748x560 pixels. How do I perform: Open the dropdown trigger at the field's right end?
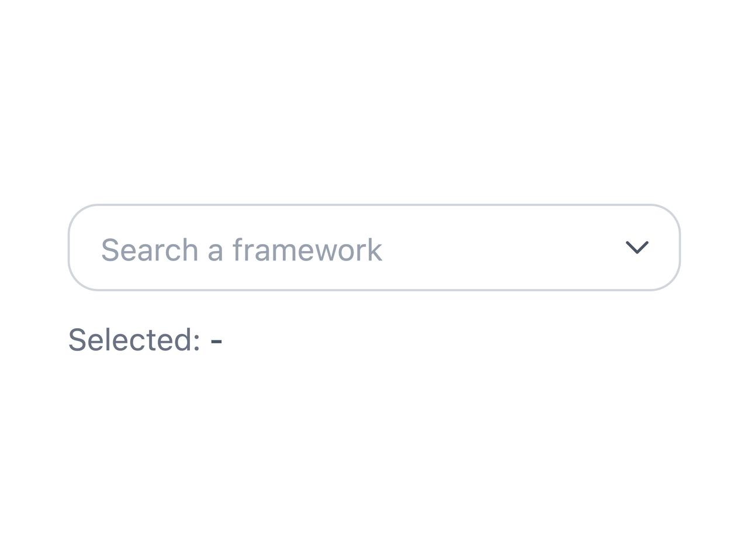[637, 248]
